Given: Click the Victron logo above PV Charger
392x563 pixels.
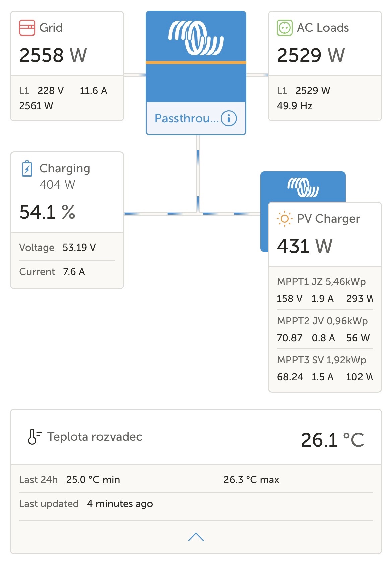Looking at the screenshot, I should (x=303, y=187).
